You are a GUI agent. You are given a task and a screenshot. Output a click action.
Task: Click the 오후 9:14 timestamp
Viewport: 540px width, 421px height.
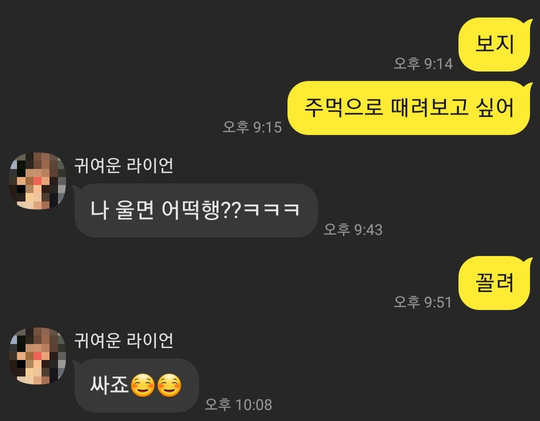pos(423,63)
